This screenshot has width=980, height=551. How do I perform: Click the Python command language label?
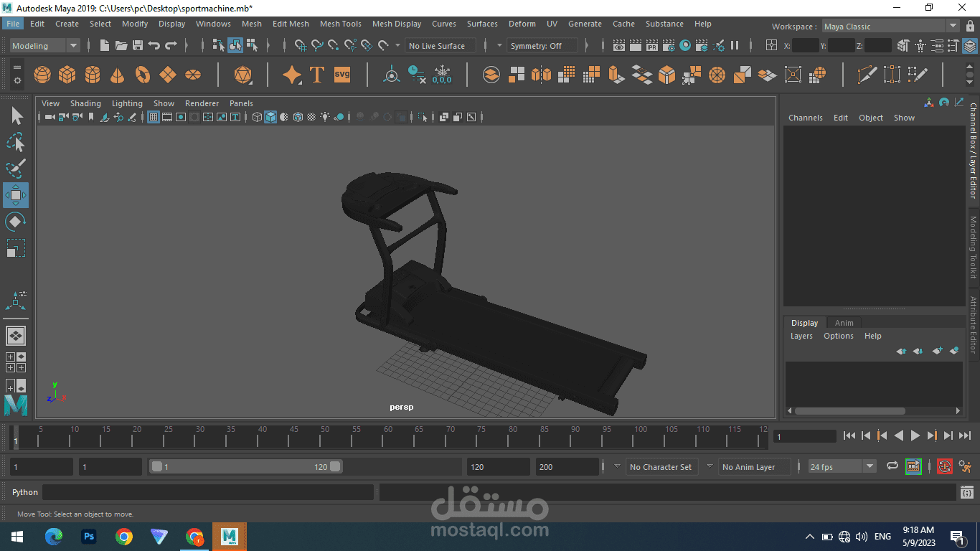click(25, 492)
